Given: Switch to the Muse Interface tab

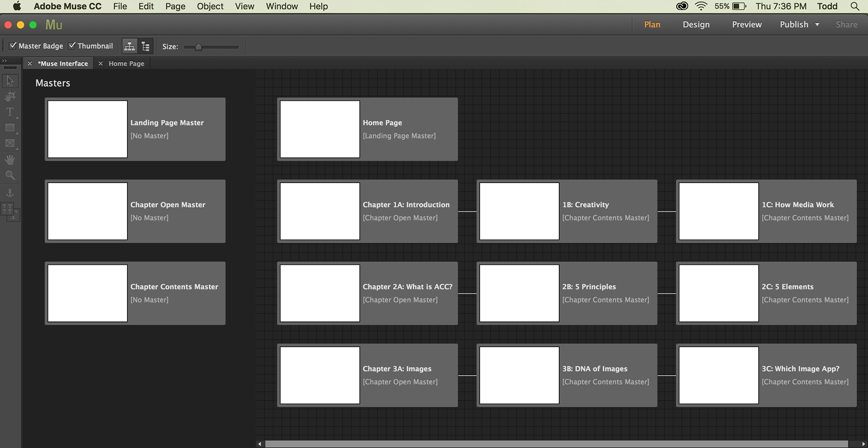Looking at the screenshot, I should pyautogui.click(x=63, y=64).
